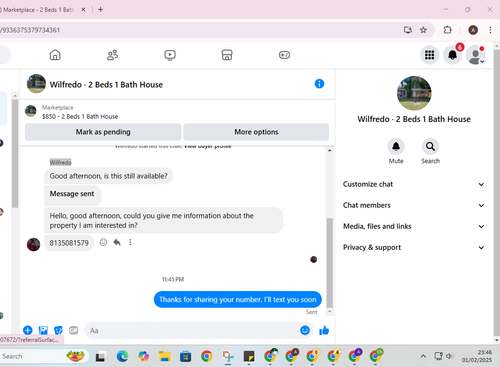Open the large house listing thumbnail in sidebar

click(x=414, y=93)
